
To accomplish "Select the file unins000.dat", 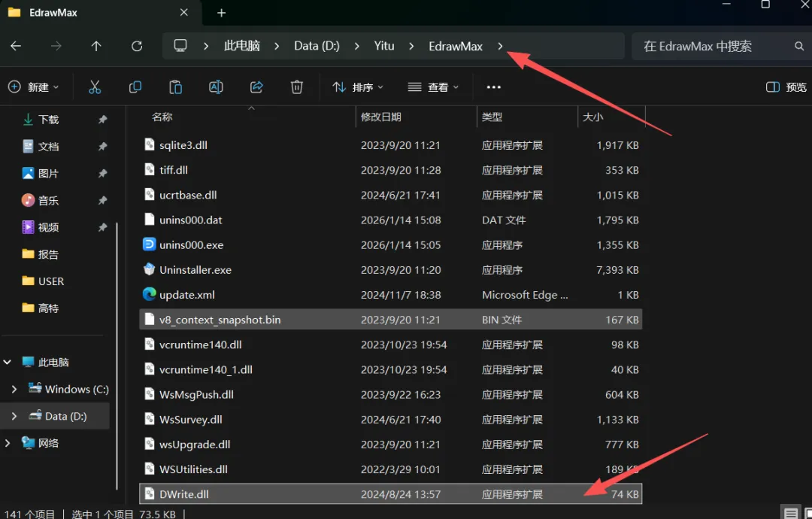I will [391, 220].
